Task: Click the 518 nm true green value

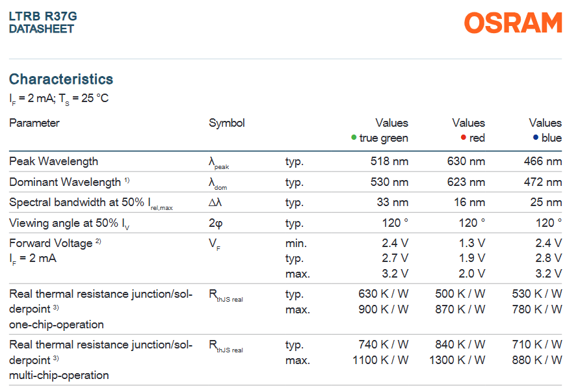Action: pyautogui.click(x=389, y=161)
